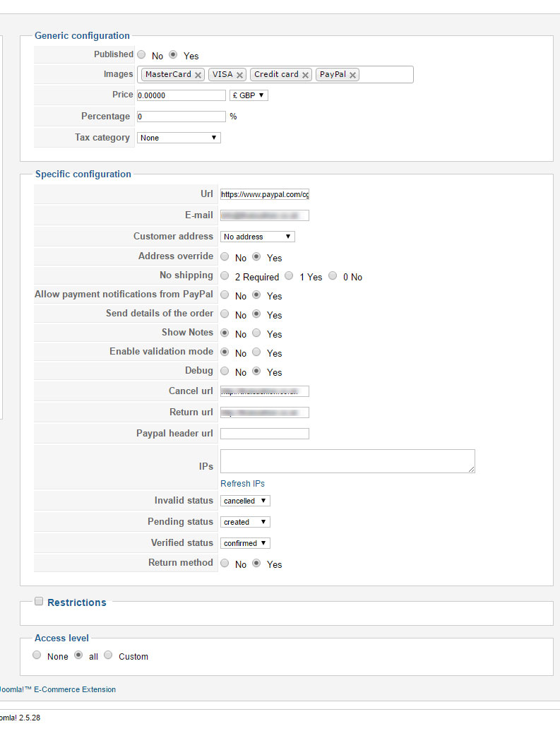Expand the Customer address dropdown

point(258,237)
